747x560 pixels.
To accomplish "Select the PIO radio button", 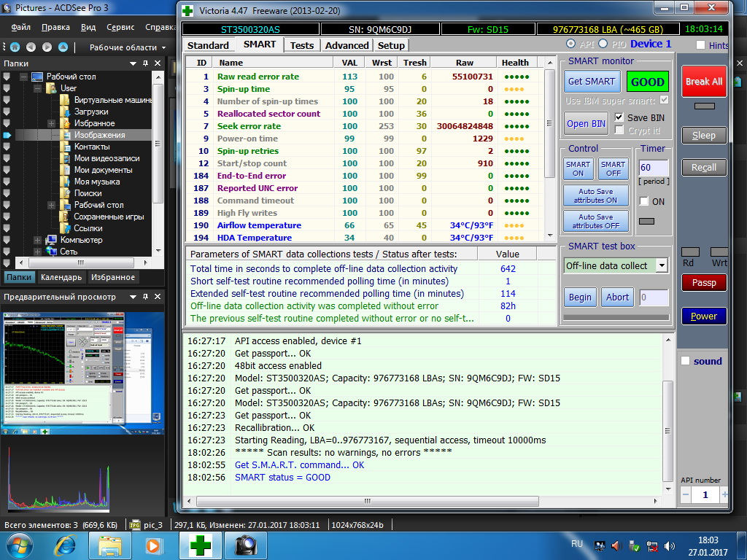I will click(603, 44).
